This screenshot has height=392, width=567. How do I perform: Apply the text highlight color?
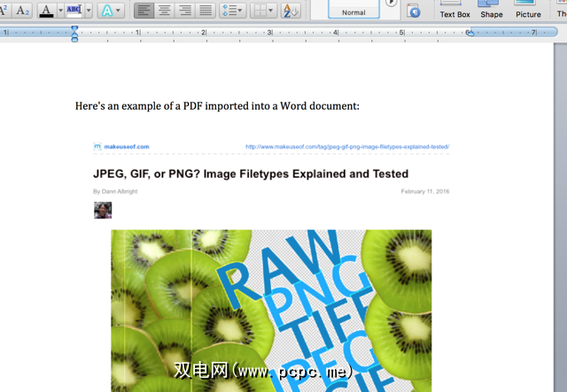tap(74, 10)
